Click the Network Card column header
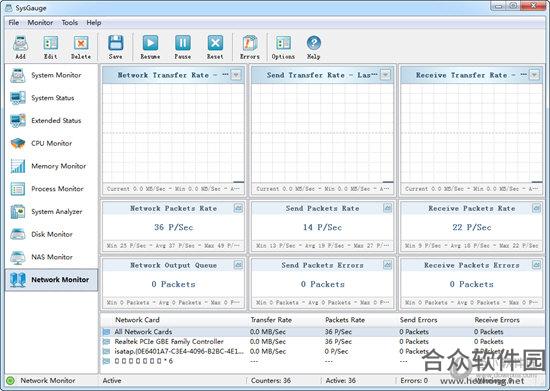550x391 pixels. coord(137,320)
